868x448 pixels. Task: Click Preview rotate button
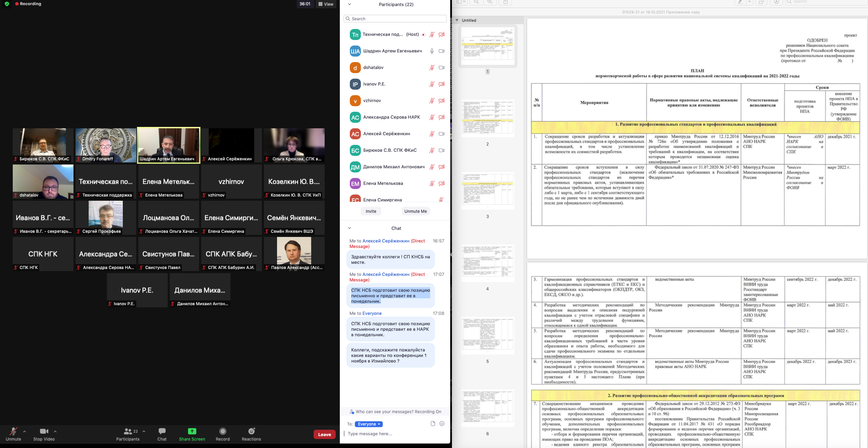coord(761,2)
